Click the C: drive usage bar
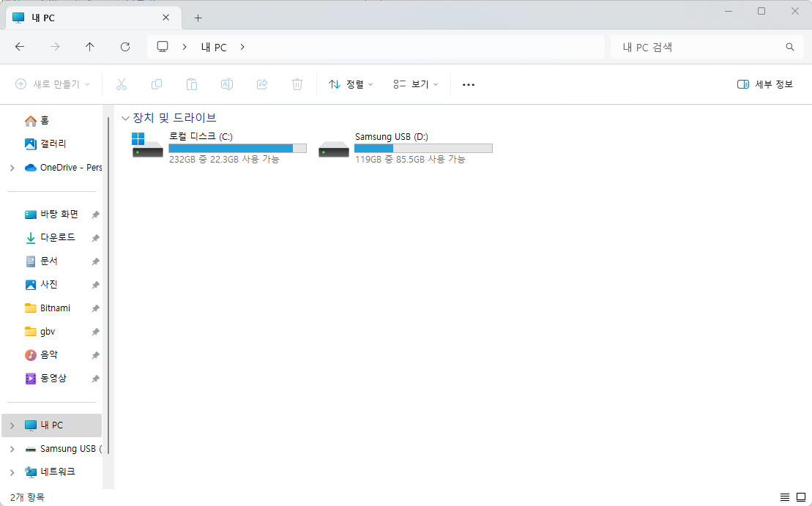Viewport: 812px width, 506px height. coord(238,149)
